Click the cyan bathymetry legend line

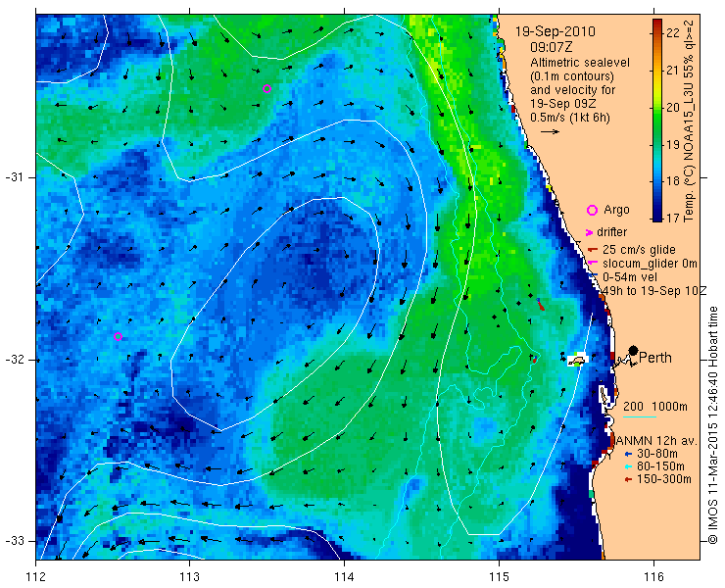tap(640, 417)
